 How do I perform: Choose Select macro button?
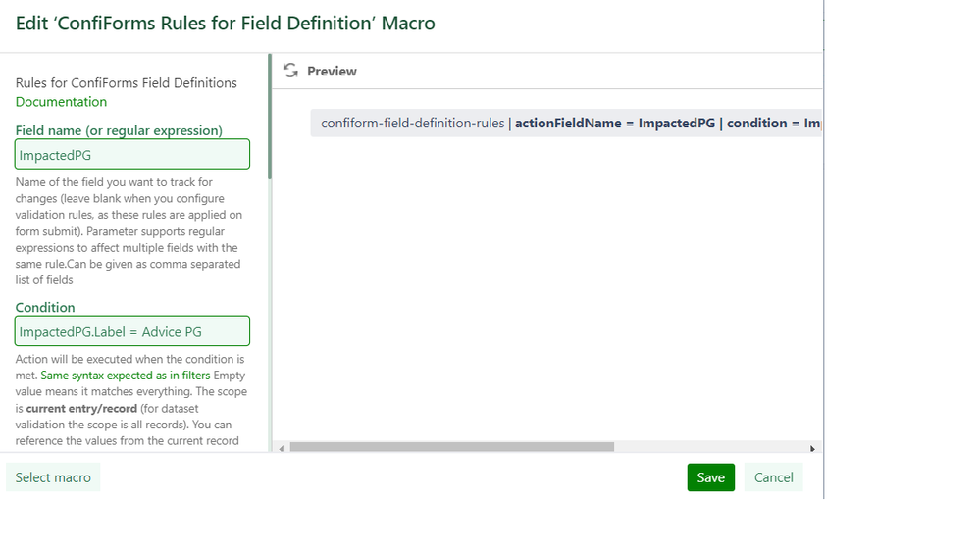click(53, 477)
